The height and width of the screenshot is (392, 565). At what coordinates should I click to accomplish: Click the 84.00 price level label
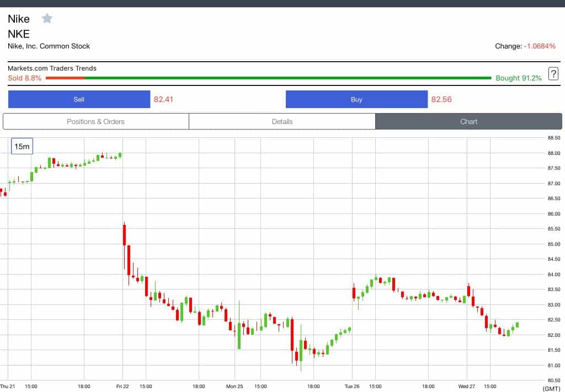(554, 275)
